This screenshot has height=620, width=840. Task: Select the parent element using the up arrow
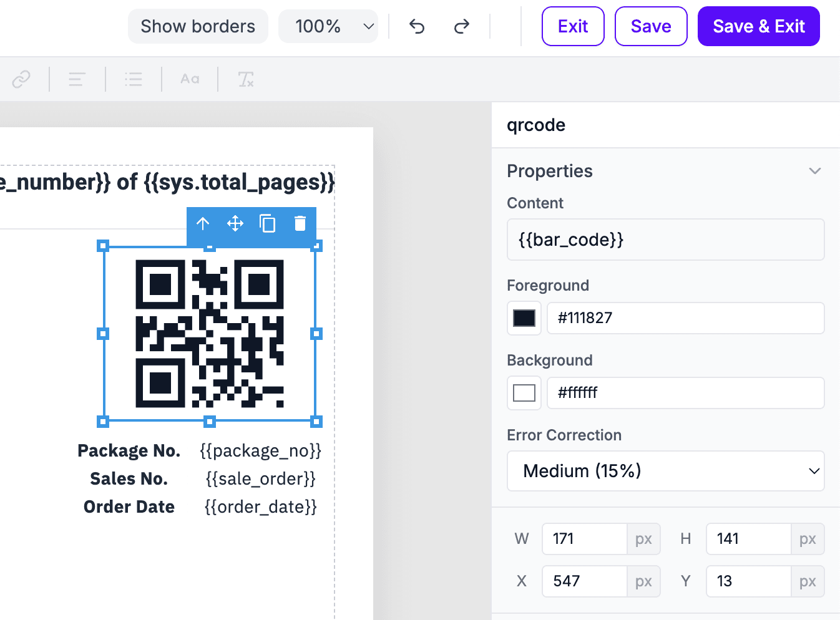coord(203,224)
